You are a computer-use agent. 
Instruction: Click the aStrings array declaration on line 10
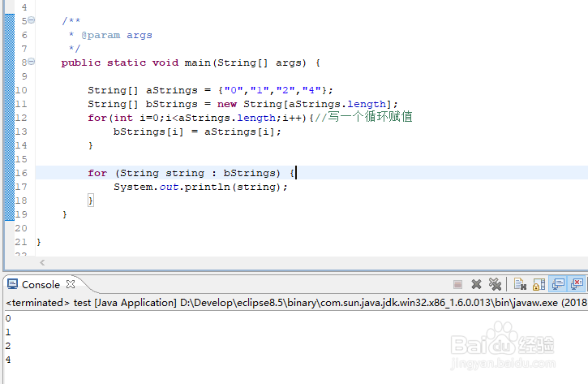(210, 90)
